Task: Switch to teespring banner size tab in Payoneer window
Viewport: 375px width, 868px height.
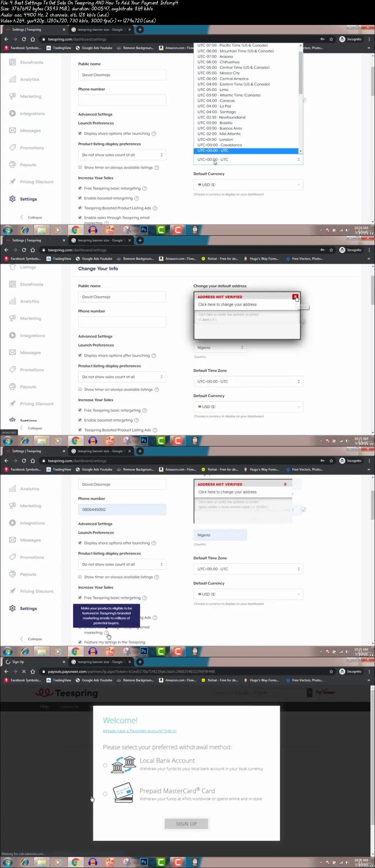Action: tap(101, 662)
